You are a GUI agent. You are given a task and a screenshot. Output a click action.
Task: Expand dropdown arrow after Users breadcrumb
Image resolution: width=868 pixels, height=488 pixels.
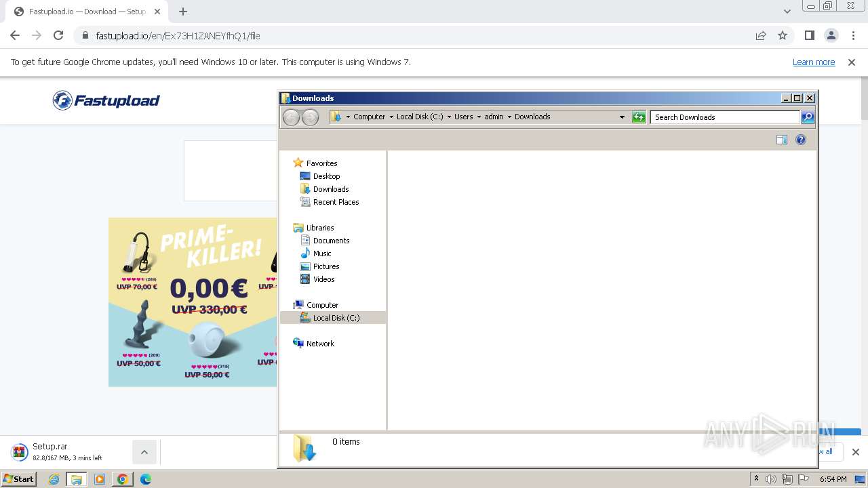(479, 117)
